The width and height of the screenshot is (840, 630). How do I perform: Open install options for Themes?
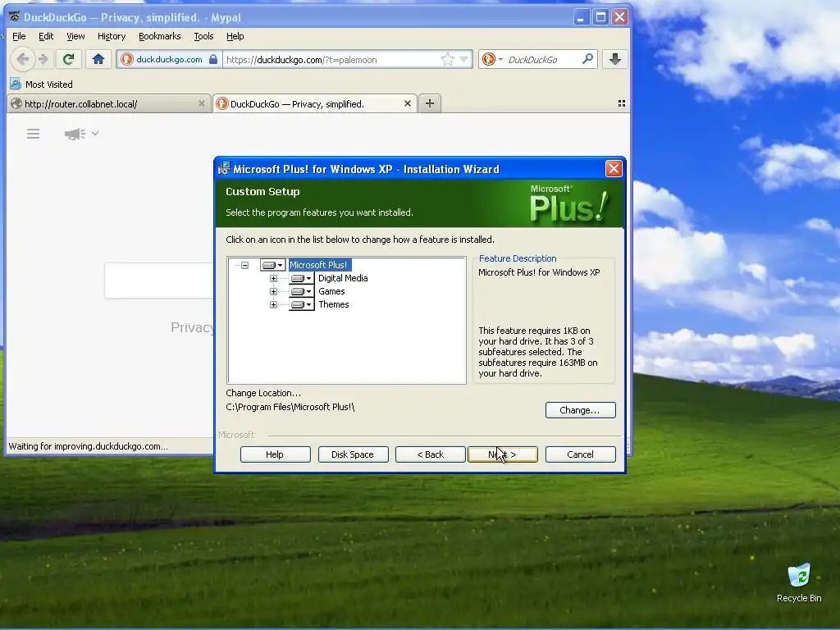pos(302,305)
